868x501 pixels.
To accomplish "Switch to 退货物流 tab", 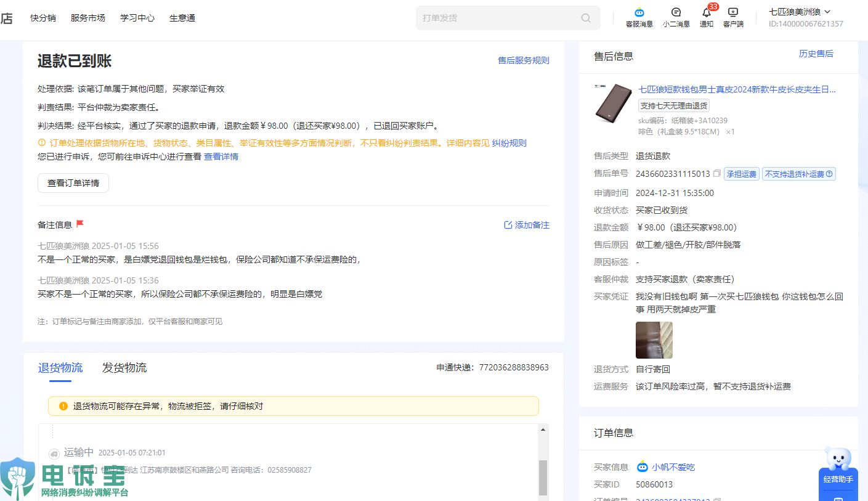I will tap(60, 368).
